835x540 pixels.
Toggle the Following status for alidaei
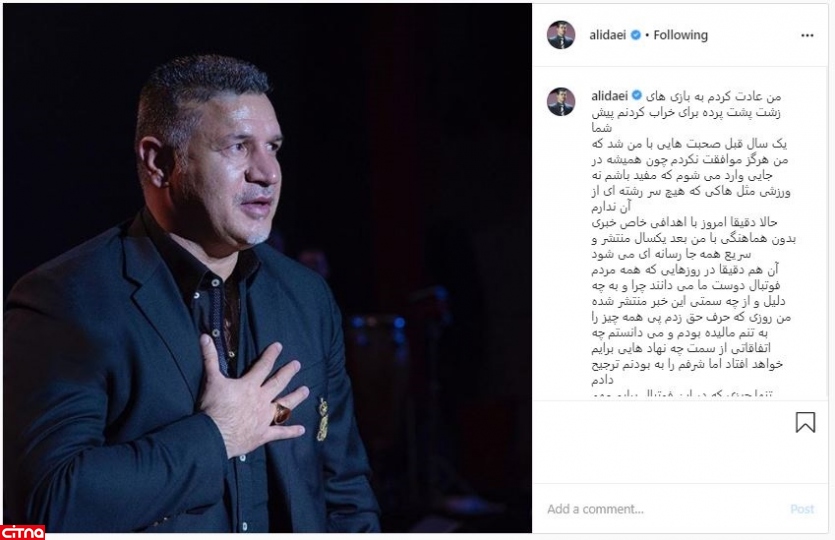coord(681,35)
